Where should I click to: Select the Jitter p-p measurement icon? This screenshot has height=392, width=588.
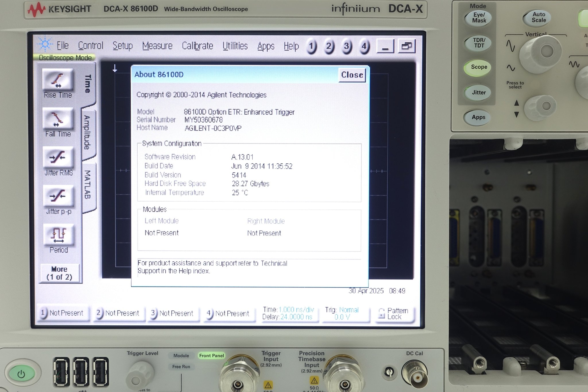(58, 196)
